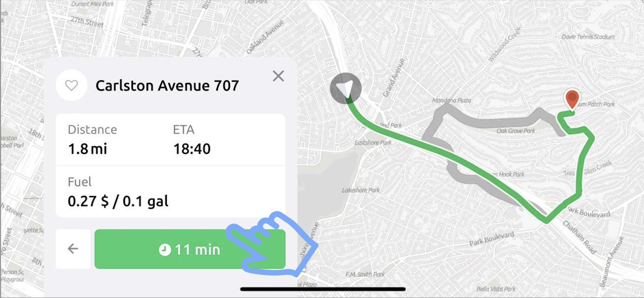The image size is (644, 298).
Task: Close the Carlston Avenue 707 panel
Action: (x=278, y=76)
